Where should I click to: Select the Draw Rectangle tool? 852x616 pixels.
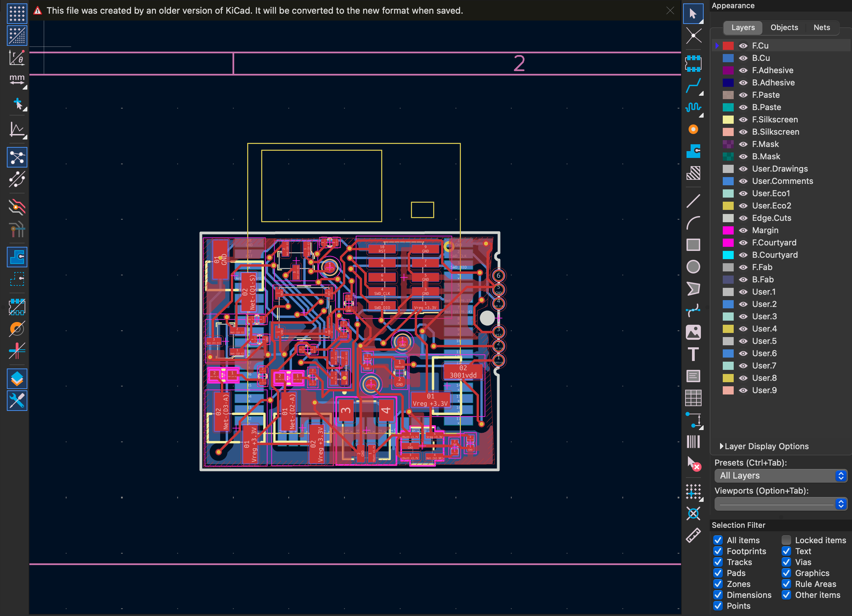(693, 244)
